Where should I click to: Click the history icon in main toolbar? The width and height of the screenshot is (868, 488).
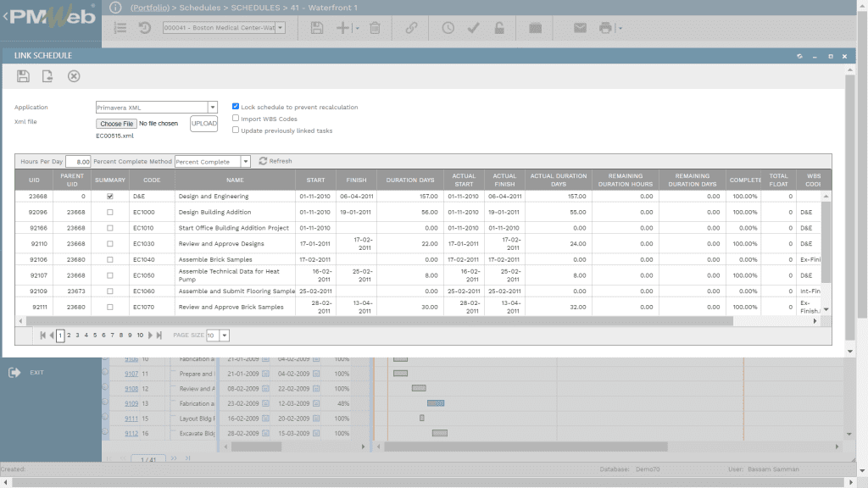tap(144, 28)
